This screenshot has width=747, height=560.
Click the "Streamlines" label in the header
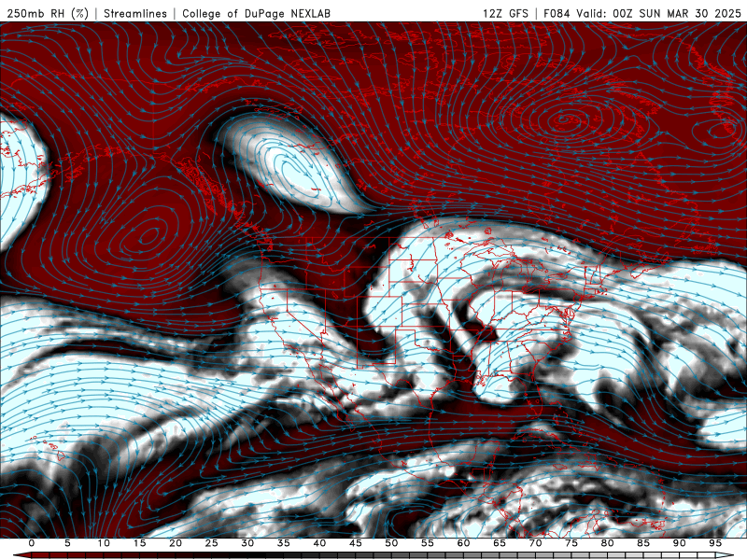tap(135, 13)
